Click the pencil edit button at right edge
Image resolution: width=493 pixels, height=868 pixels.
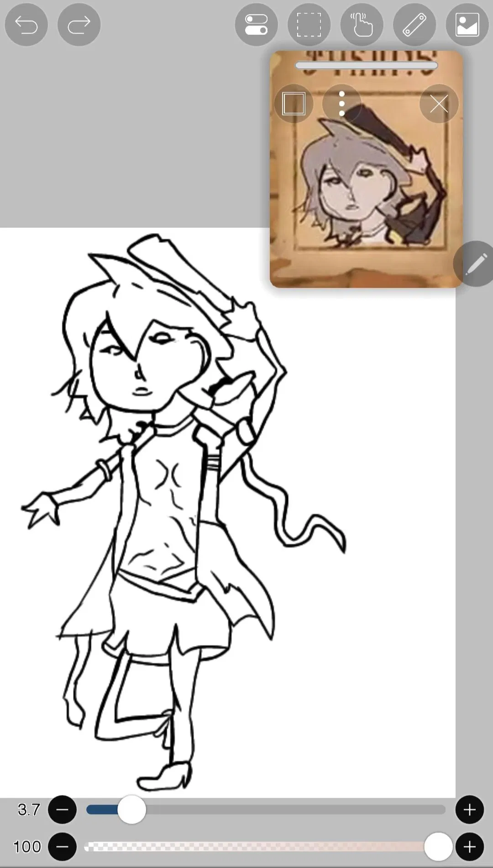(475, 264)
